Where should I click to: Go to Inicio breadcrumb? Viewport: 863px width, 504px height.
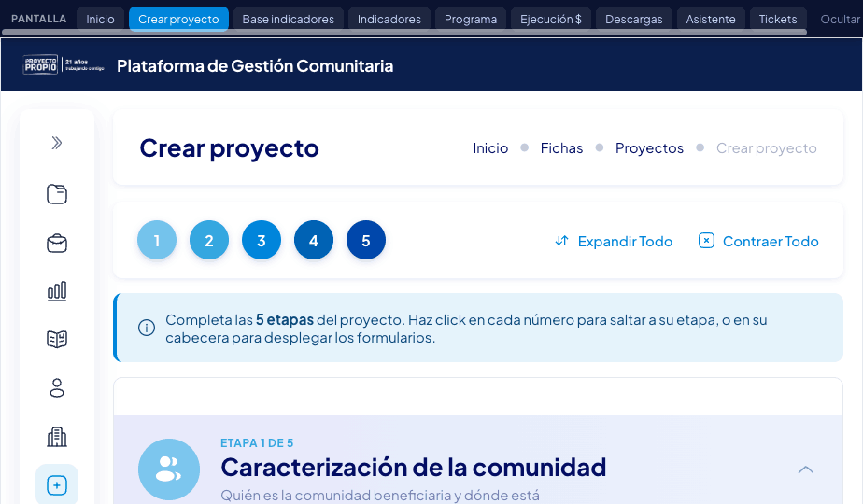click(490, 148)
